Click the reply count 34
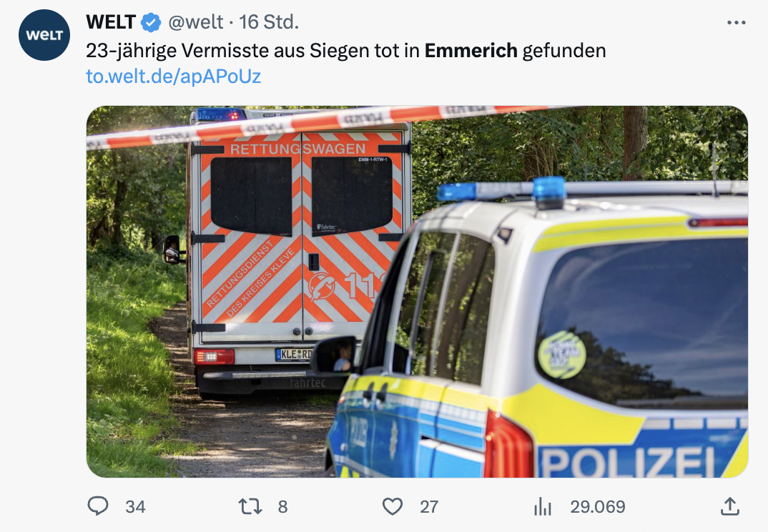768x532 pixels. [135, 506]
